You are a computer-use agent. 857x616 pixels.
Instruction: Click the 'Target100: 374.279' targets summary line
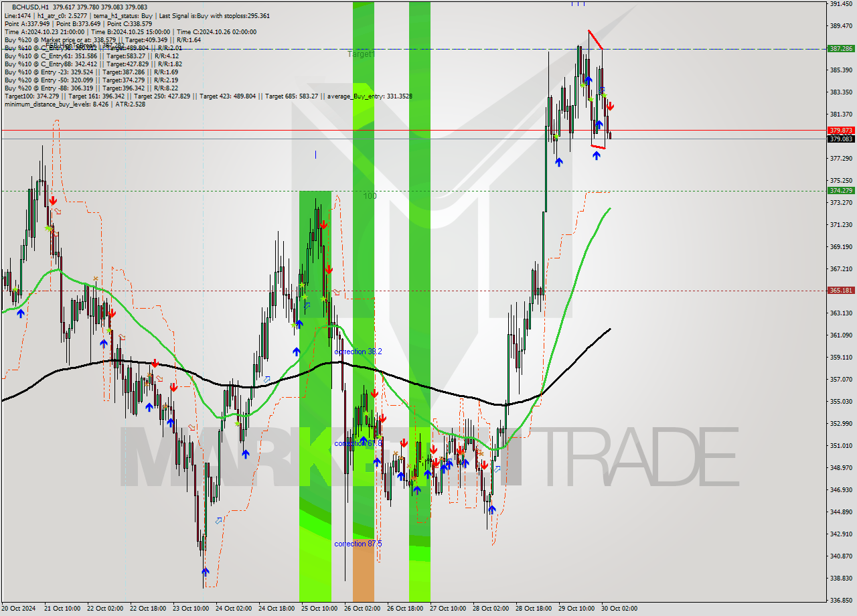pyautogui.click(x=208, y=96)
